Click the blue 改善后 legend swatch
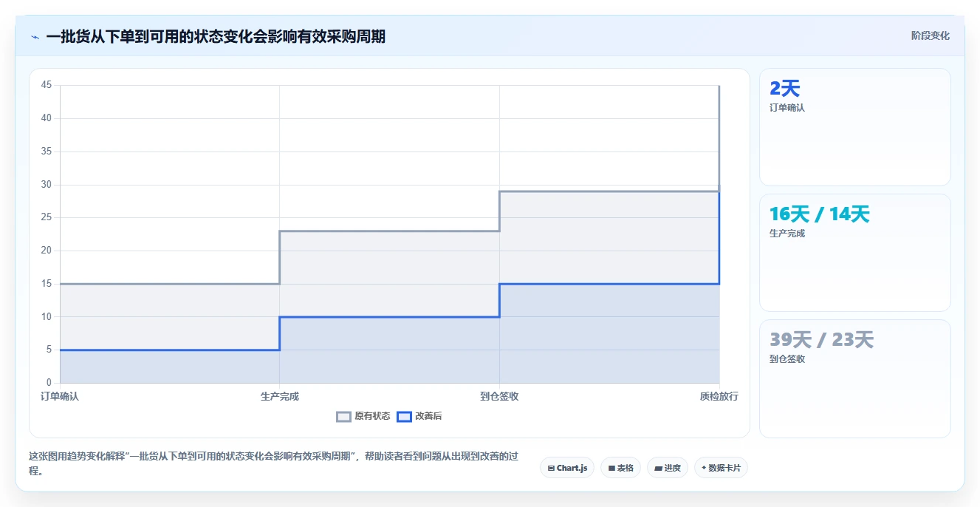Image resolution: width=980 pixels, height=507 pixels. [404, 416]
